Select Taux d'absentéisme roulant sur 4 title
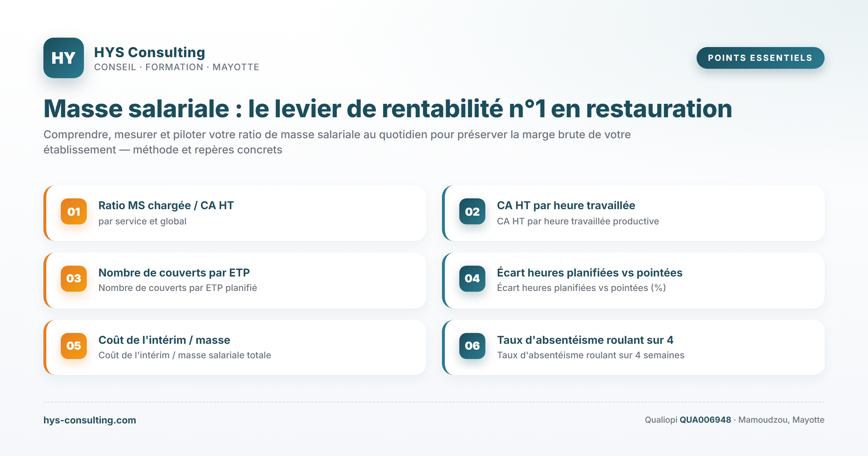The height and width of the screenshot is (456, 868). pyautogui.click(x=585, y=340)
